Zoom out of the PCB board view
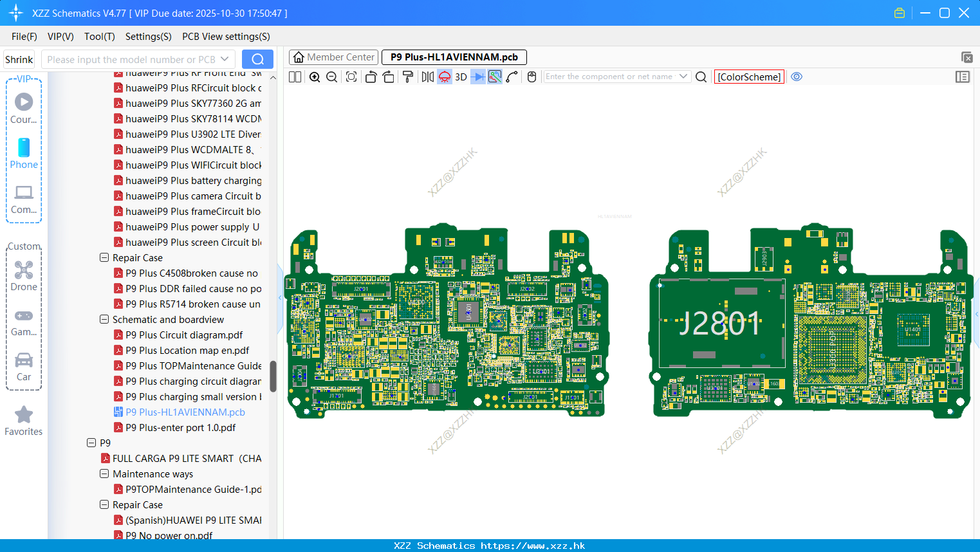The width and height of the screenshot is (980, 552). [332, 77]
